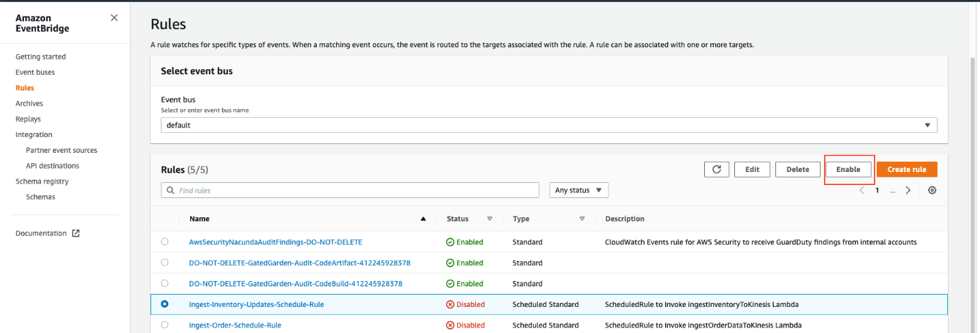Open Partner event sources
The height and width of the screenshot is (333, 980).
pos(62,150)
